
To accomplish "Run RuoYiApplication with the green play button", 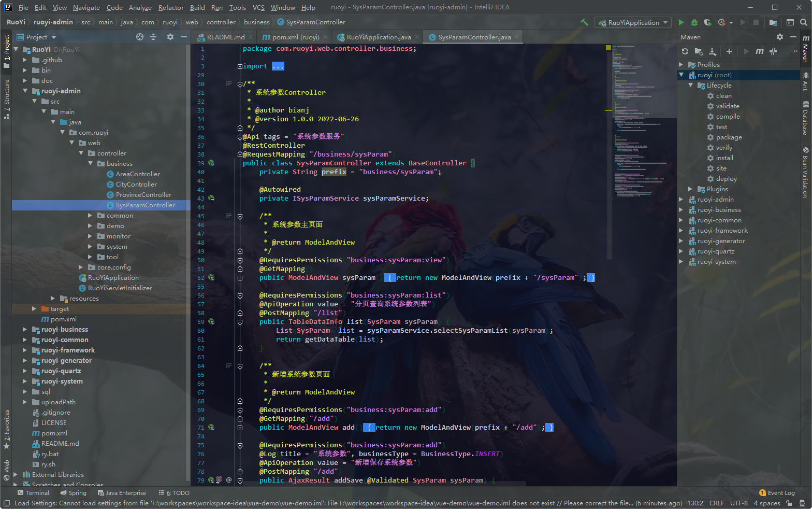I will tap(682, 22).
